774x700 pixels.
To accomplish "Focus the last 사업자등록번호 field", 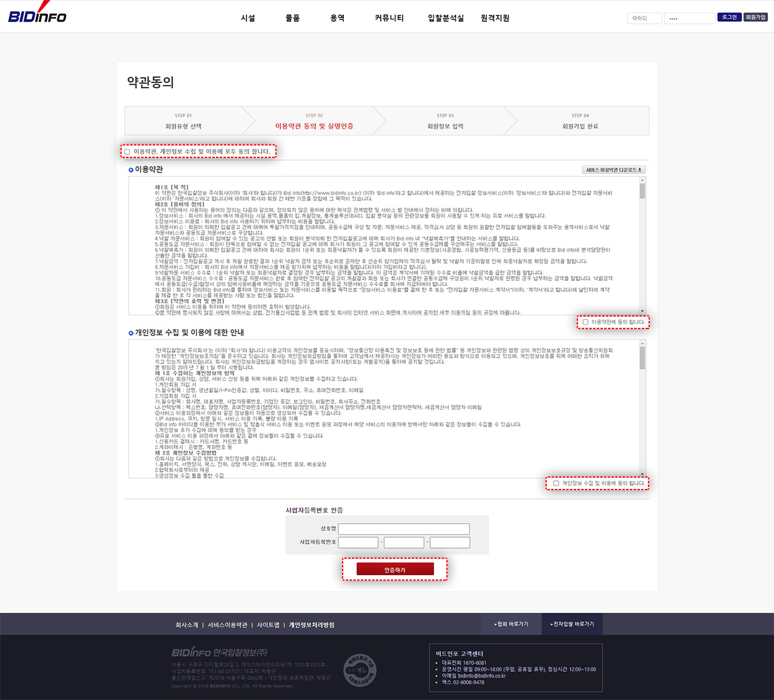I will [x=450, y=543].
